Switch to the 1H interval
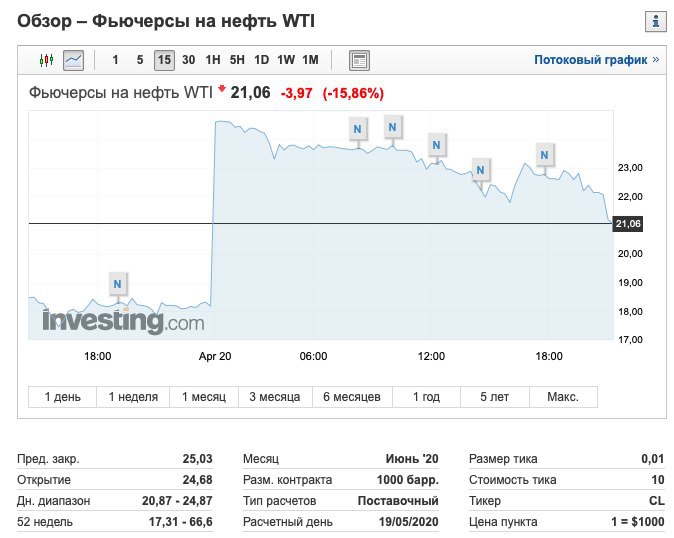The image size is (674, 538). [213, 60]
